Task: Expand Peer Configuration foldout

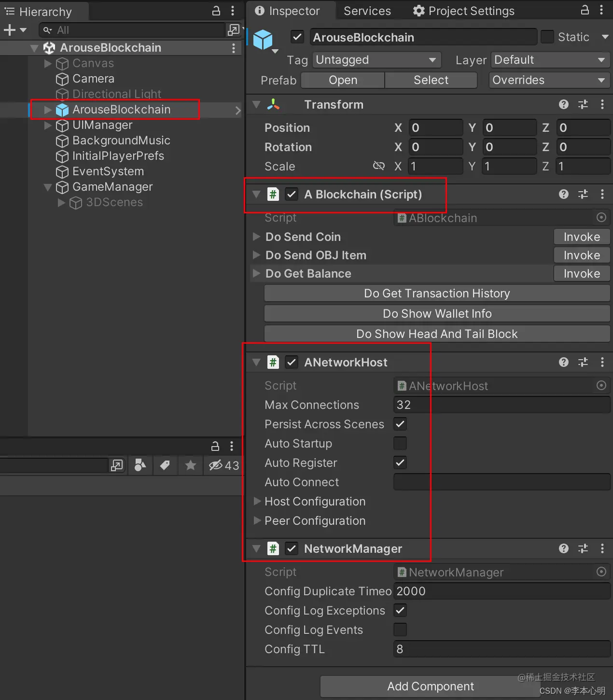Action: 257,520
